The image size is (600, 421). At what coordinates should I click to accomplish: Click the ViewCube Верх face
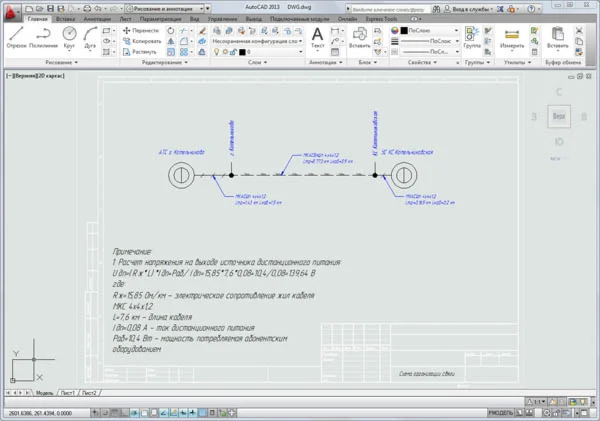point(559,116)
